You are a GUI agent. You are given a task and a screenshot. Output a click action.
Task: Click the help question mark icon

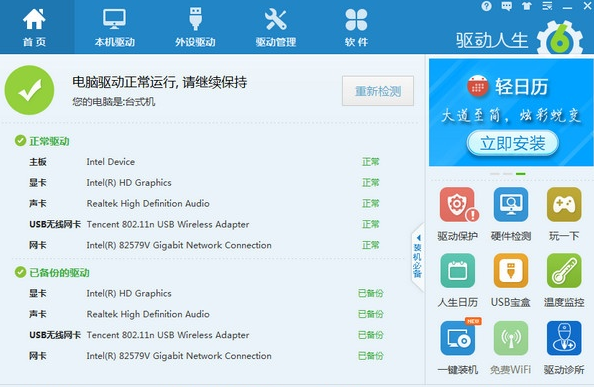point(486,6)
